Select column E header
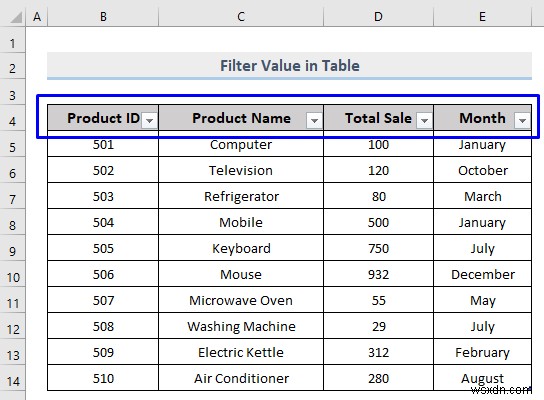This screenshot has width=544, height=400. click(x=482, y=17)
